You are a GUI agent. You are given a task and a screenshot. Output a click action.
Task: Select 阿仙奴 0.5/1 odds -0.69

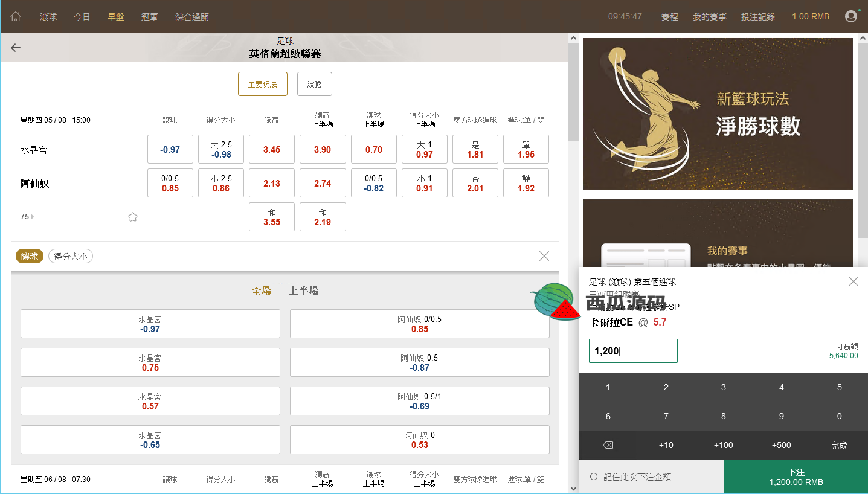click(420, 401)
